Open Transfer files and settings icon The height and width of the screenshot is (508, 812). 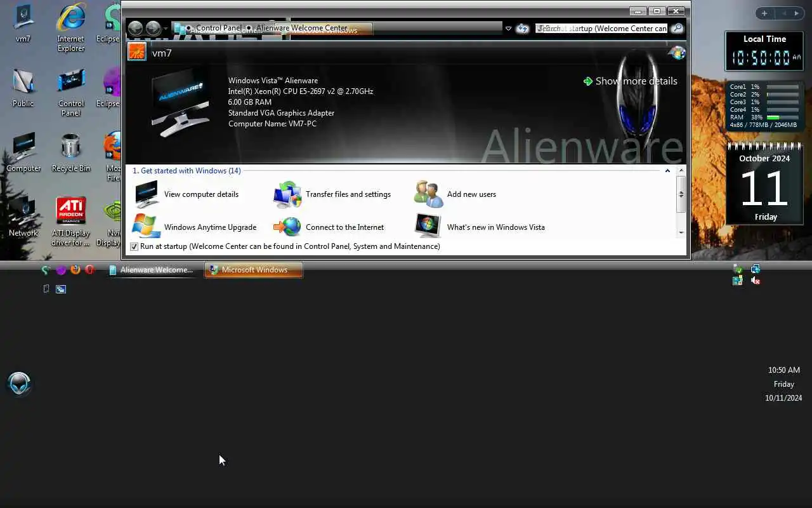[287, 194]
